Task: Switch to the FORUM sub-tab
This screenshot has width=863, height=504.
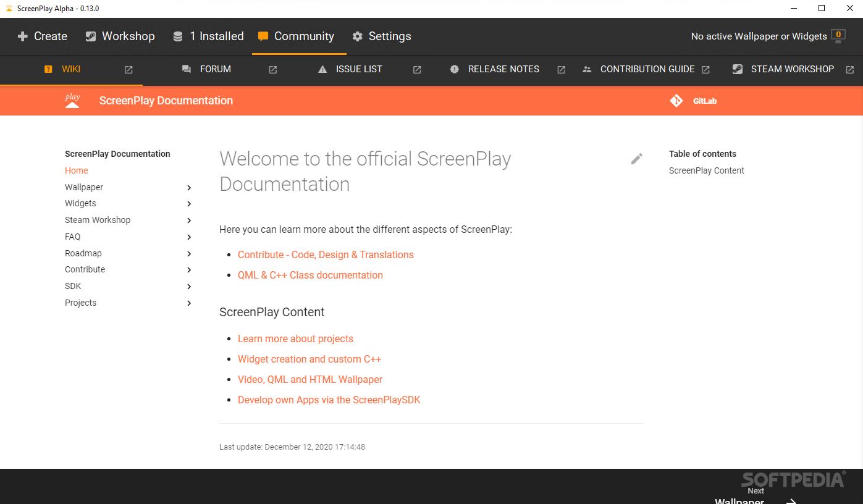Action: pos(216,69)
